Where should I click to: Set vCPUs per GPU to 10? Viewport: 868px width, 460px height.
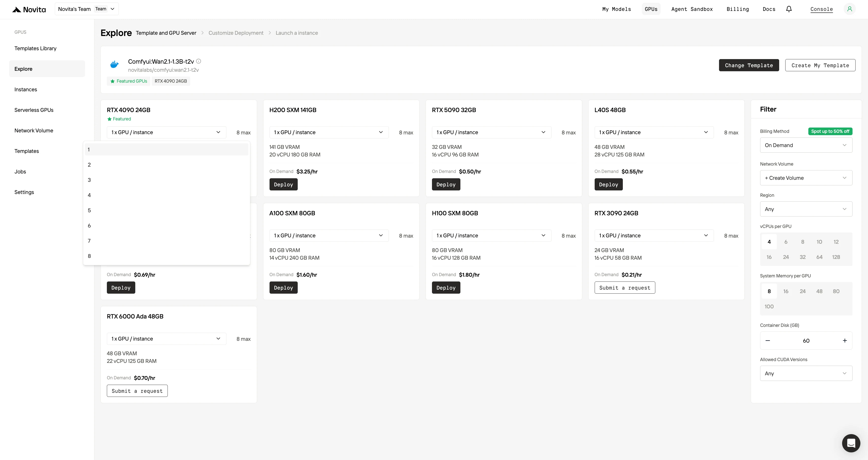tap(820, 242)
